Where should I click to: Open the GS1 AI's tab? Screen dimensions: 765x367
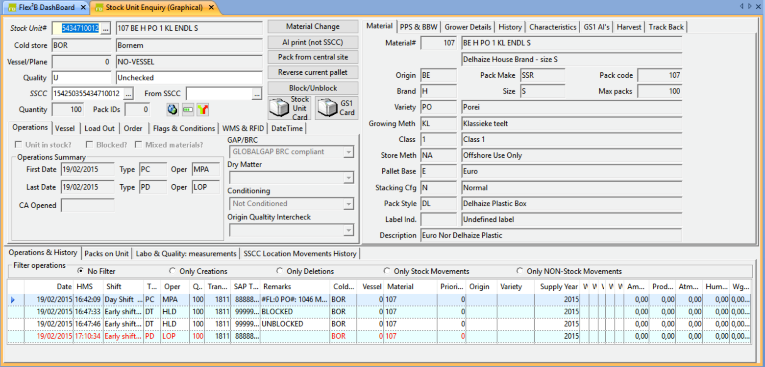pos(597,27)
